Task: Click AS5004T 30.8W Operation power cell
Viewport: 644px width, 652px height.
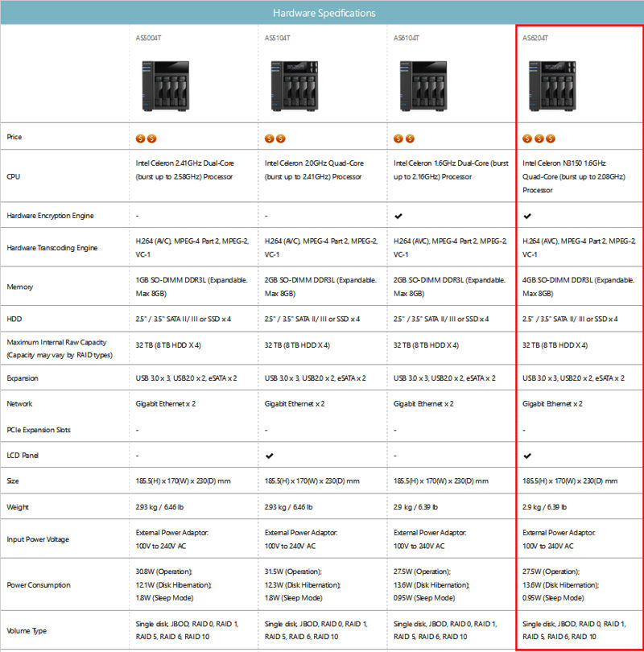Action: point(174,584)
